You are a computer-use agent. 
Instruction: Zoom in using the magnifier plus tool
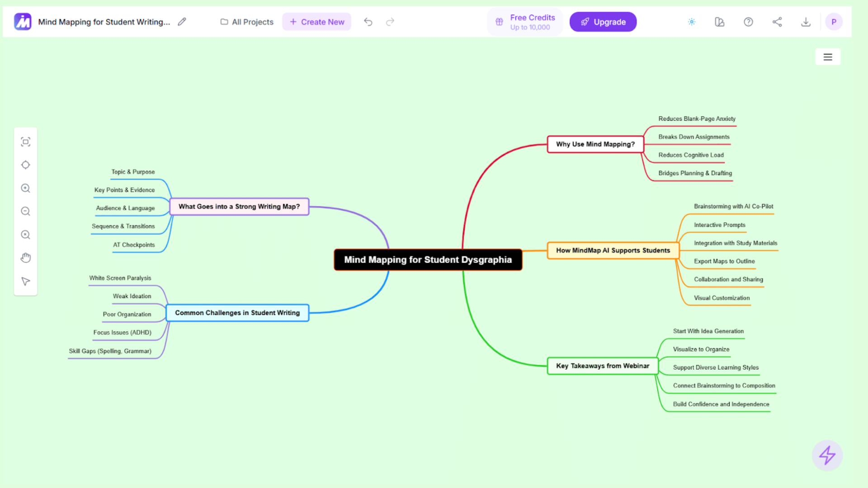[25, 188]
